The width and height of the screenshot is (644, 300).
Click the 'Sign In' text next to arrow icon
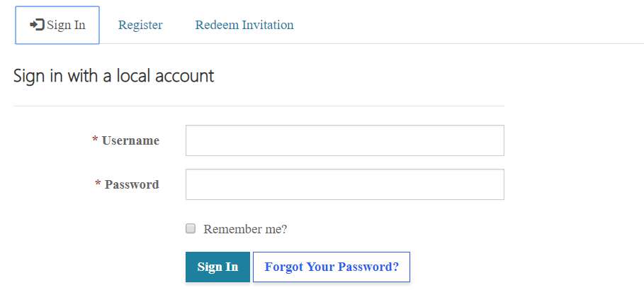pyautogui.click(x=66, y=25)
